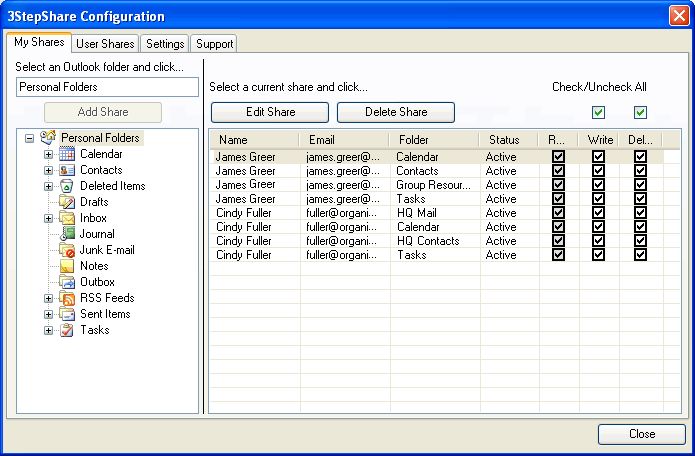Uncheck Read for Cindy Fuller HQ Contacts share
The height and width of the screenshot is (456, 695).
point(558,241)
